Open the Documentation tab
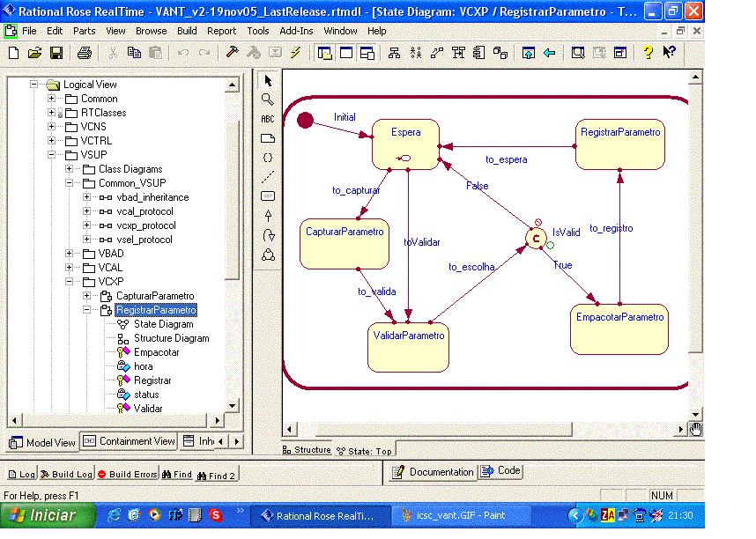 point(433,472)
